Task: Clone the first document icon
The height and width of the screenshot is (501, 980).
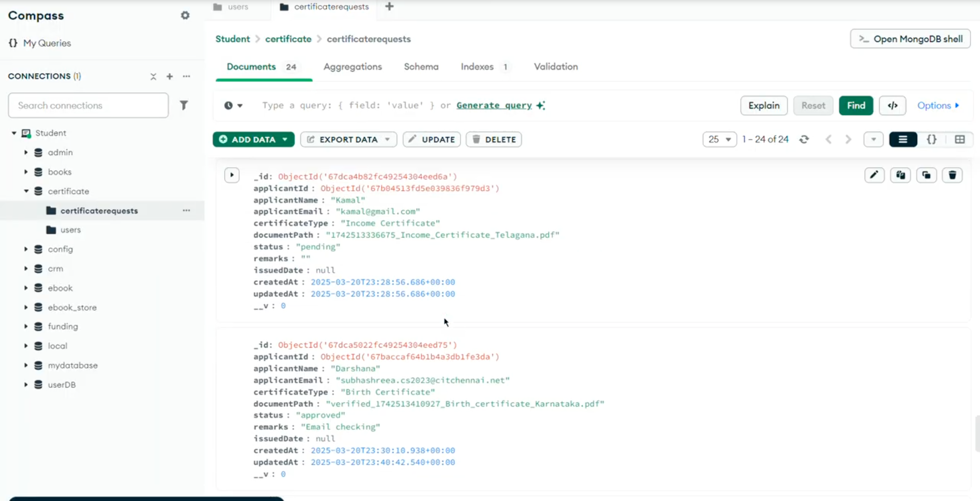Action: click(x=926, y=175)
